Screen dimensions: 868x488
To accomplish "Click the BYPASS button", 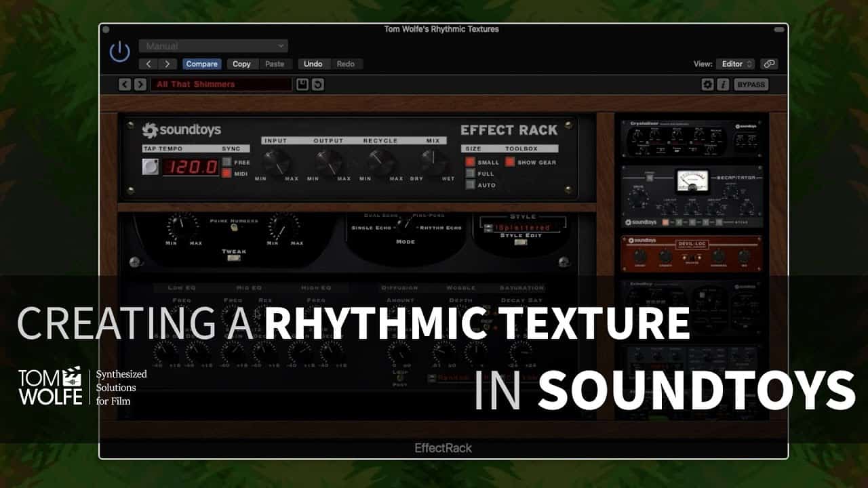I will [751, 85].
